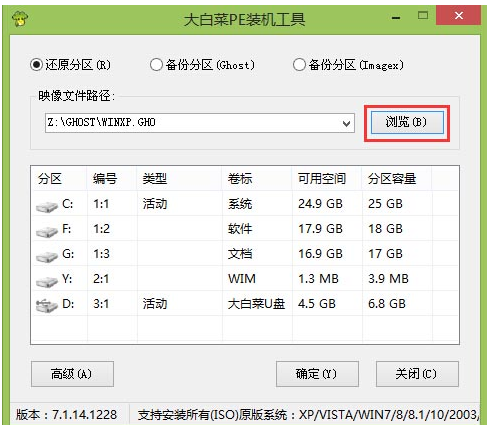Confirm with the 确定(Y) button
Screen dimensions: 487x425
pos(317,374)
